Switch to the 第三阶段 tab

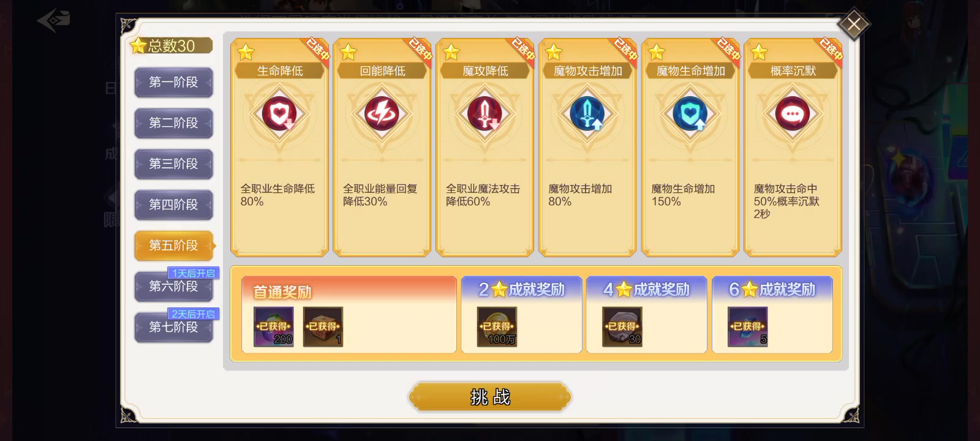tap(174, 164)
